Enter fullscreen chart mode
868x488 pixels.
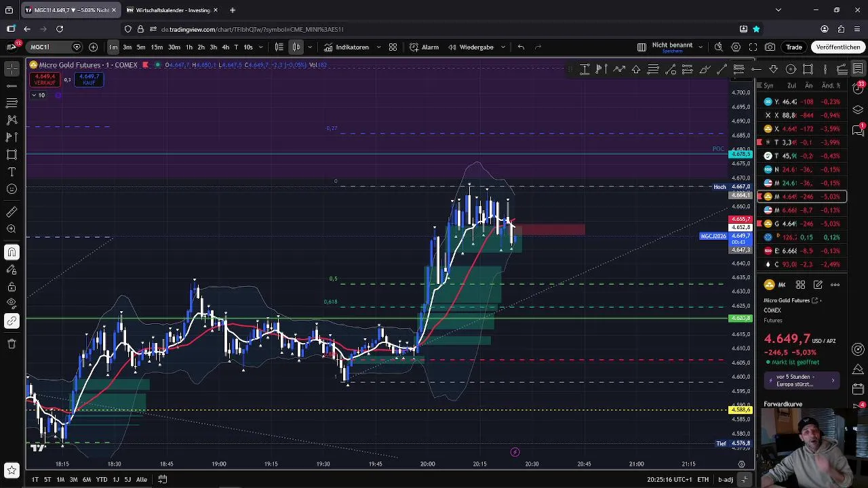(x=753, y=47)
